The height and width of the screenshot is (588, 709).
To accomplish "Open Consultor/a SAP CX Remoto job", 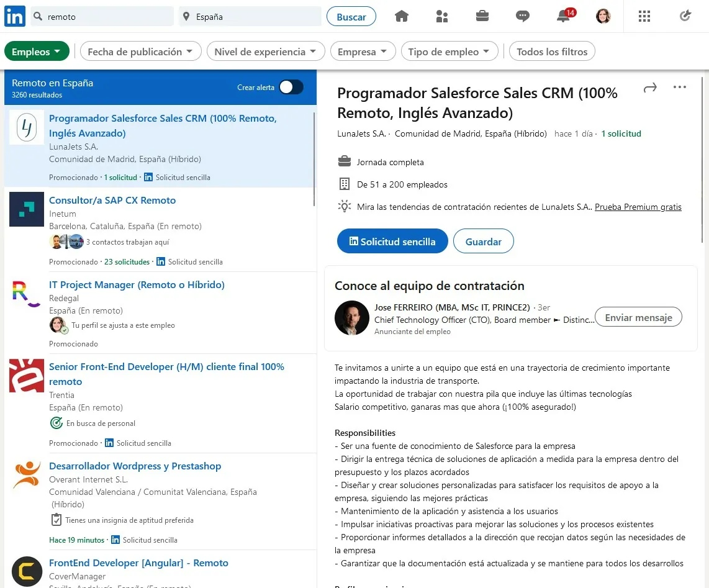I will click(112, 200).
